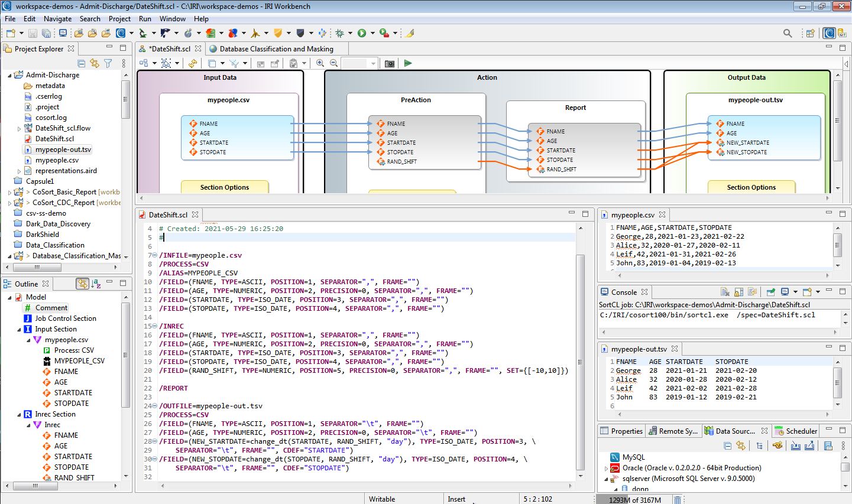The width and height of the screenshot is (852, 504).
Task: Toggle alphabetical sort in Outline
Action: click(x=96, y=284)
